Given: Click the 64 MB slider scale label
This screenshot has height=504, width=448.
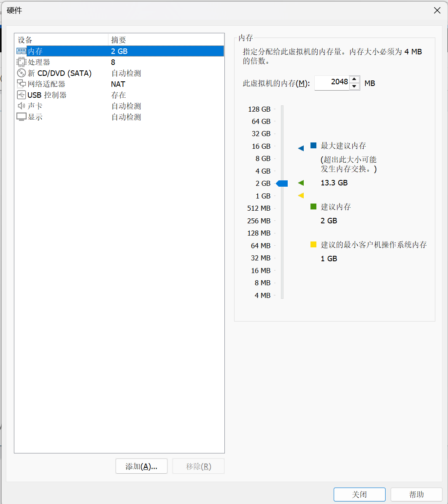Looking at the screenshot, I should (x=261, y=246).
